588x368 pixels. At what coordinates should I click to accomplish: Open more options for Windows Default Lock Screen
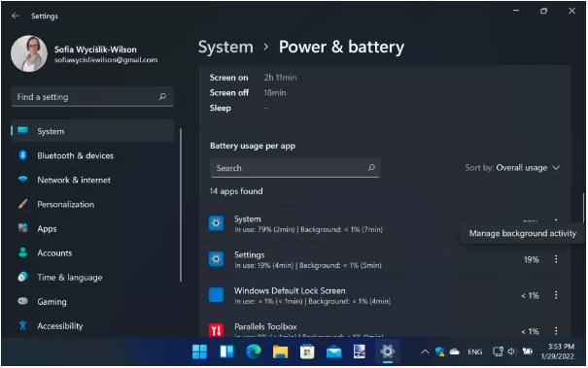(556, 295)
